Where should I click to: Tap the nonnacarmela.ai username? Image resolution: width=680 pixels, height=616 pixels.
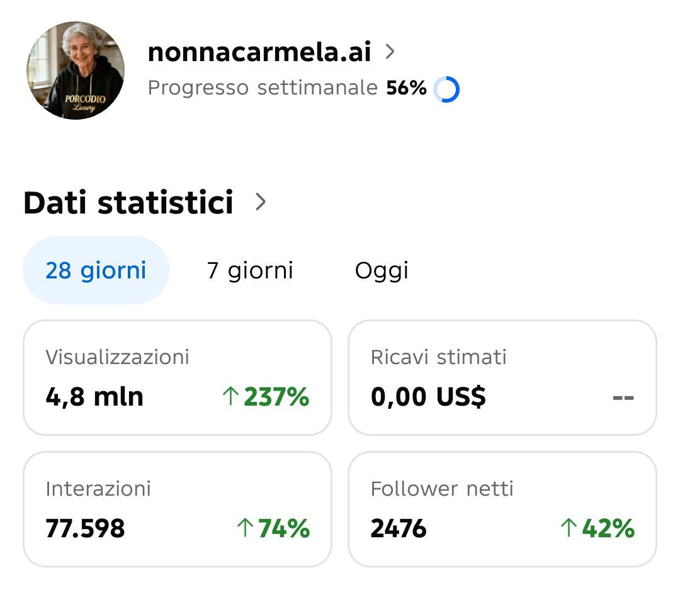[259, 52]
